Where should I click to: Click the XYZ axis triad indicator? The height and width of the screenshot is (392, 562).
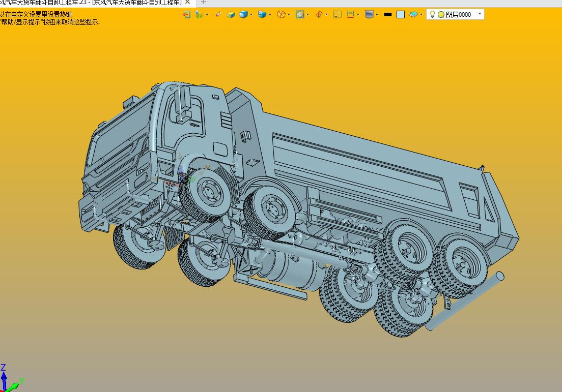coord(11,379)
